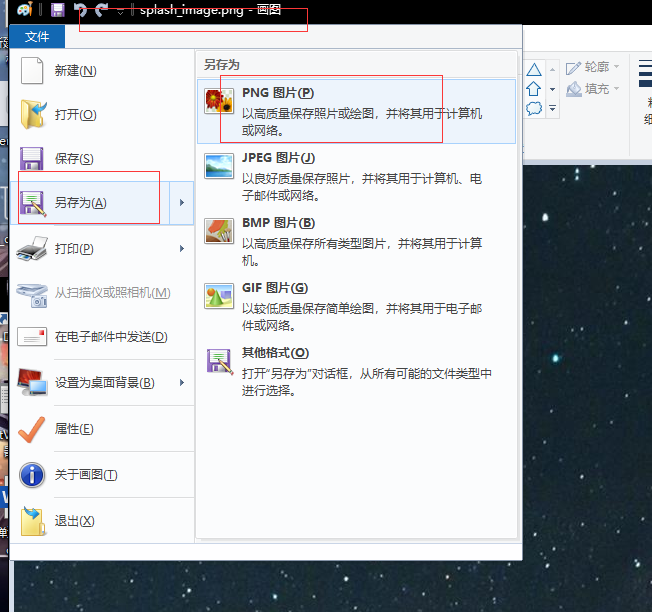Expand the 另存为 submenu arrow
Screen dimensions: 652x612
pyautogui.click(x=182, y=203)
